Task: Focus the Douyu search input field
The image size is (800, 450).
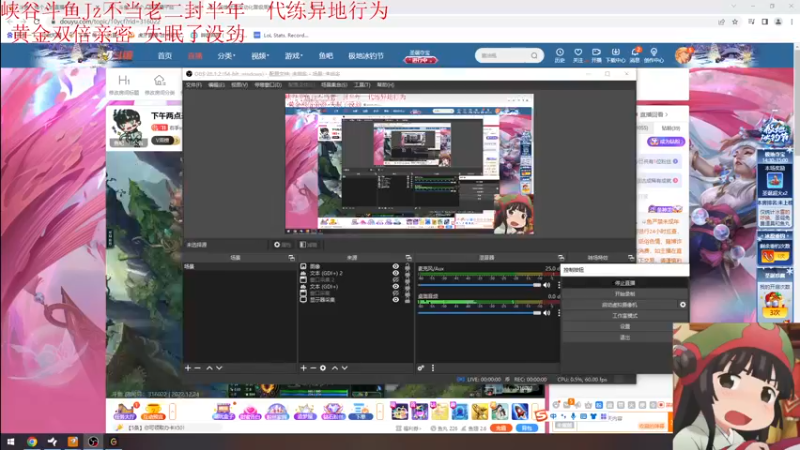Action: pyautogui.click(x=504, y=55)
